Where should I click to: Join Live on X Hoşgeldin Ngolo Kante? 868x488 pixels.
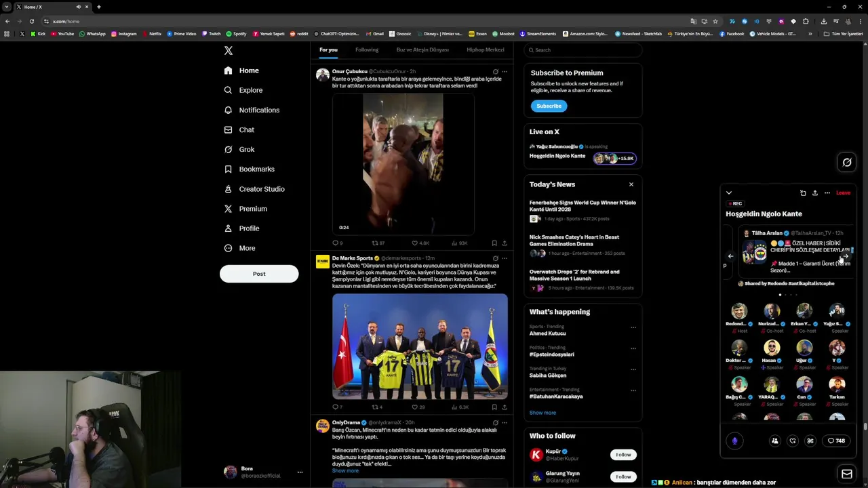[583, 156]
